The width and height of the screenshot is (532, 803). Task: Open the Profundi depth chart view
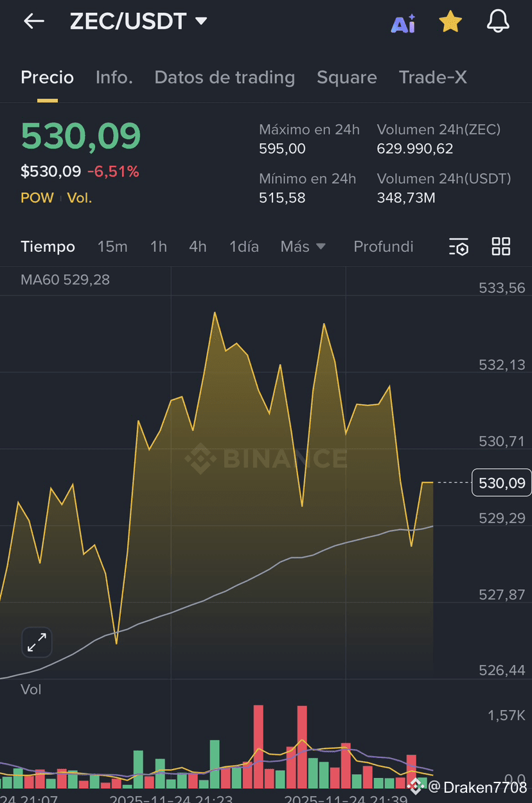pos(384,247)
